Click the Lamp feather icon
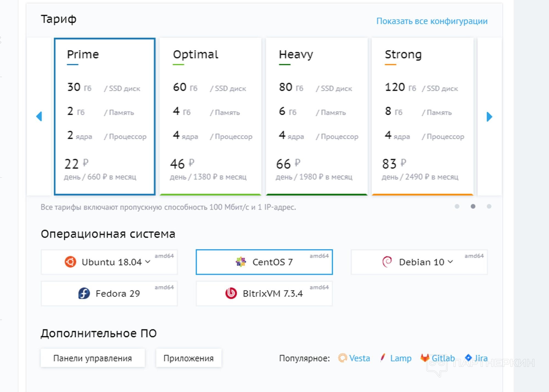The width and height of the screenshot is (549, 392). (382, 358)
